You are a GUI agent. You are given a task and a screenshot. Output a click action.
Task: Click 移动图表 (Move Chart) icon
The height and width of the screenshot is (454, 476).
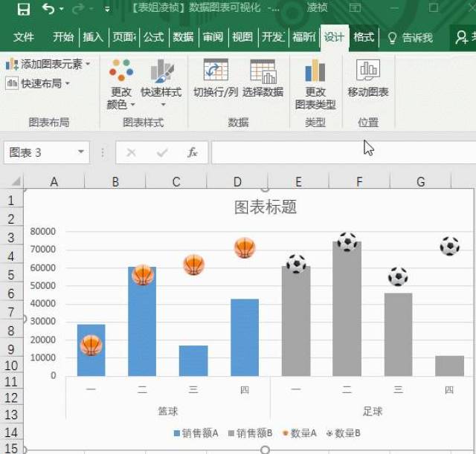pyautogui.click(x=368, y=70)
